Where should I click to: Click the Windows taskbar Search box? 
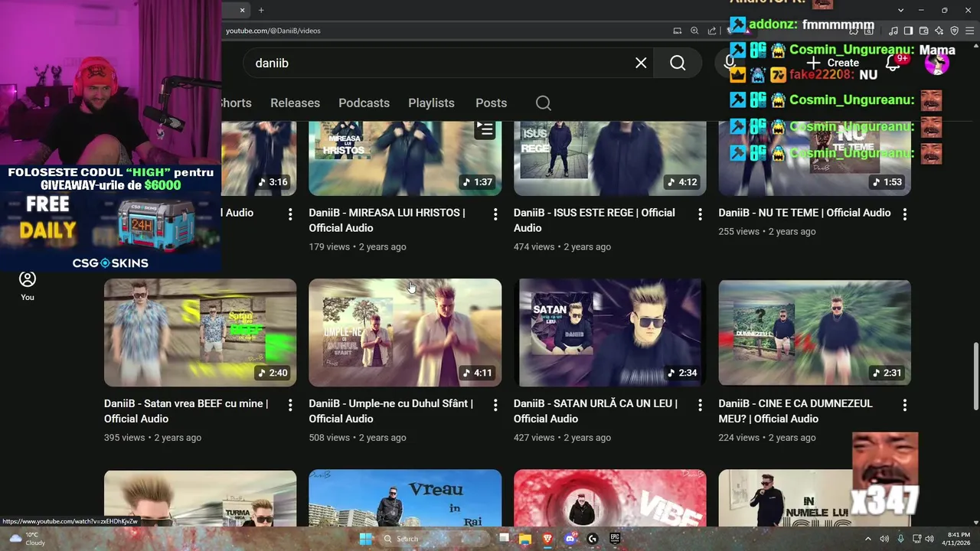(433, 539)
